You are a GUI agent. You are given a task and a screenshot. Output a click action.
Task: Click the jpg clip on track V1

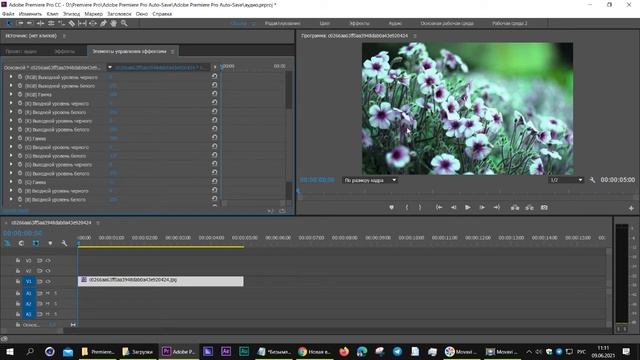click(161, 281)
